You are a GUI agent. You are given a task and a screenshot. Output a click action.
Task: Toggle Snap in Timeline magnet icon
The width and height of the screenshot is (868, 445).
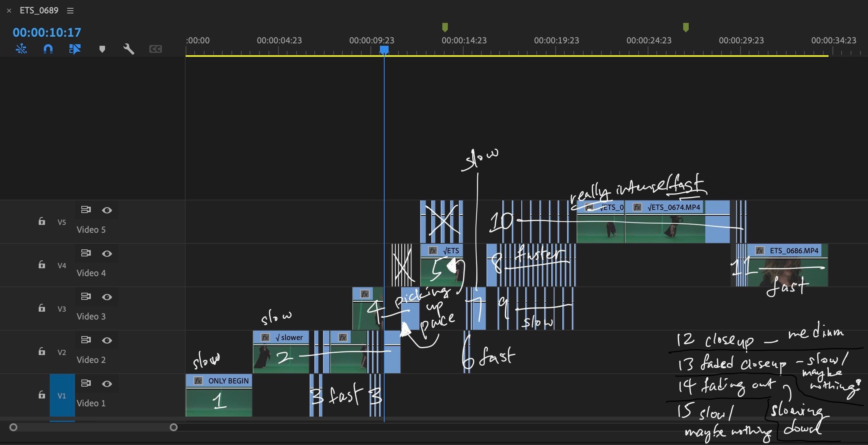[48, 49]
